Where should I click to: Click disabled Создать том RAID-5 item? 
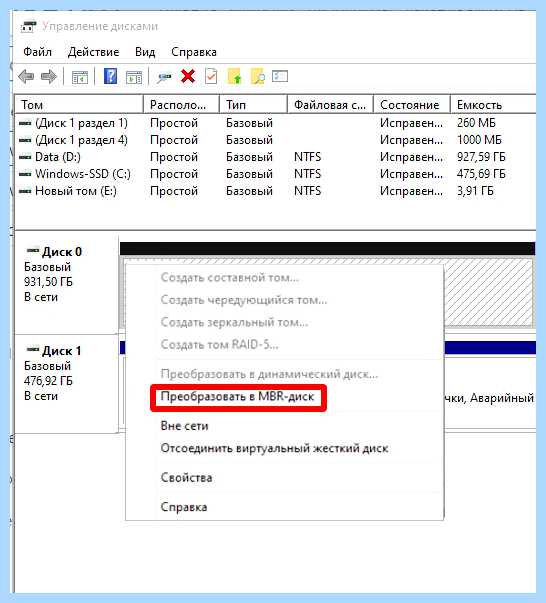tap(219, 344)
